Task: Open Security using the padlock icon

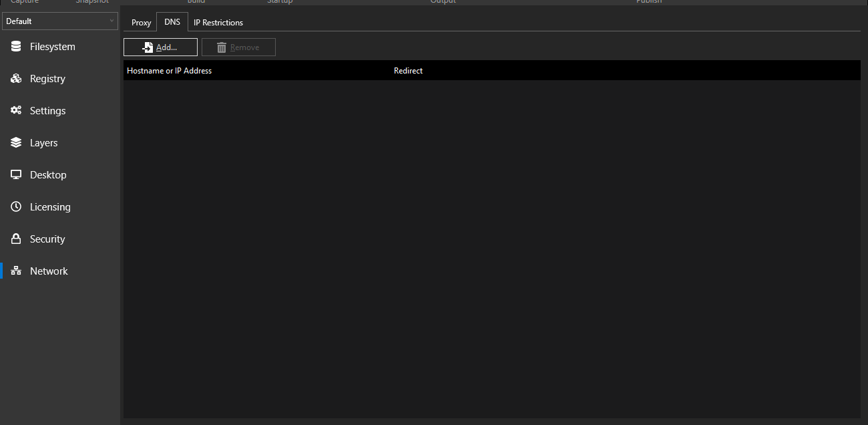Action: pos(15,239)
